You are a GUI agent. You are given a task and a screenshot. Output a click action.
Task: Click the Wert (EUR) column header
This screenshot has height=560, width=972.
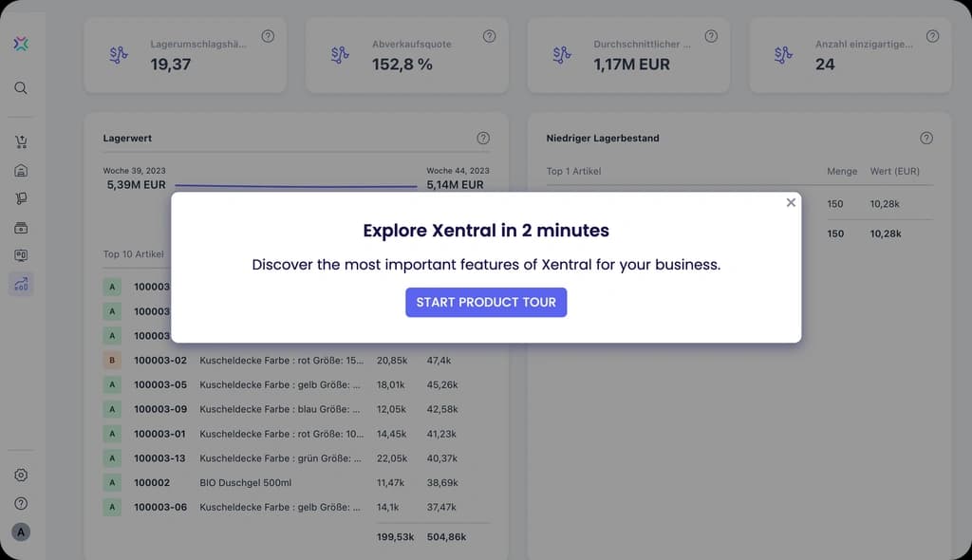pyautogui.click(x=894, y=171)
